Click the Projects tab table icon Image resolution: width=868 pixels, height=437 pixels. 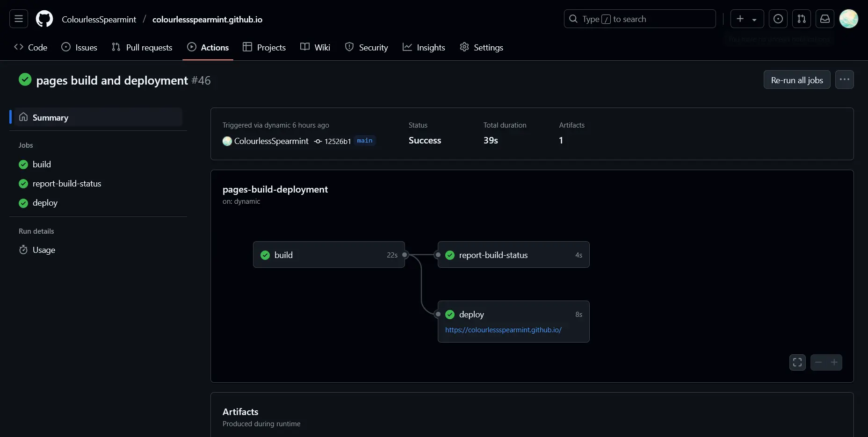(x=247, y=47)
